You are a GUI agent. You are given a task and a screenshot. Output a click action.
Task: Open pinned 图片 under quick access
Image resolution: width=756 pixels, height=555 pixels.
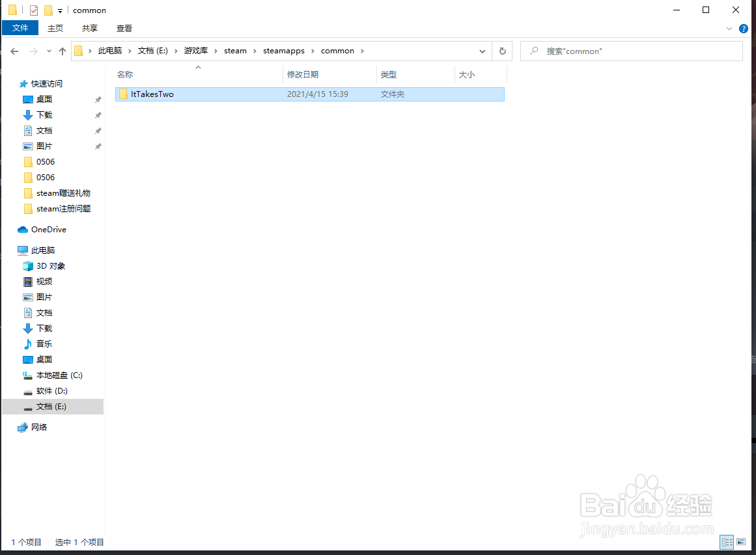[x=44, y=146]
